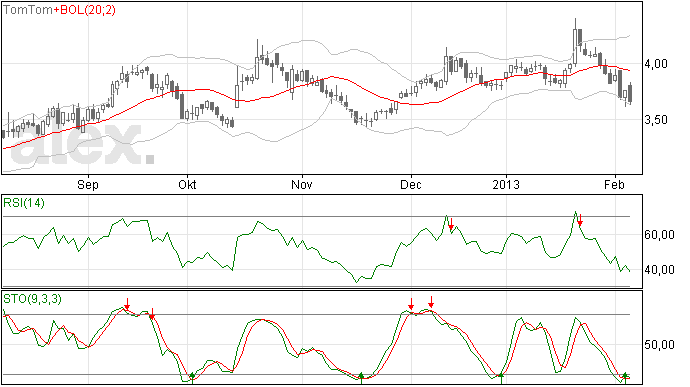Click the 3,50 price axis value
Image resolution: width=690 pixels, height=387 pixels.
pyautogui.click(x=656, y=120)
